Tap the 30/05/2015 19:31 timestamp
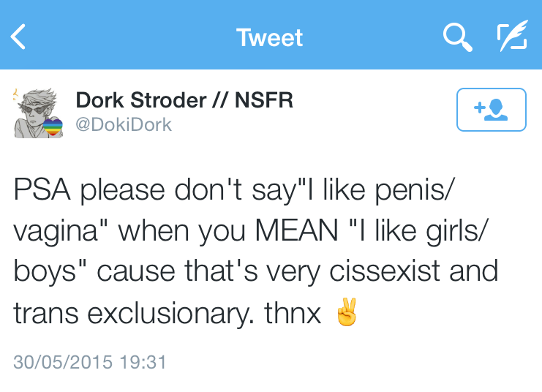Image resolution: width=542 pixels, height=392 pixels. click(x=90, y=362)
